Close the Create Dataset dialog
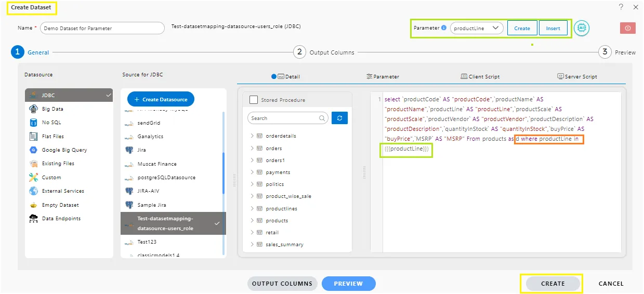The width and height of the screenshot is (644, 294). point(636,7)
